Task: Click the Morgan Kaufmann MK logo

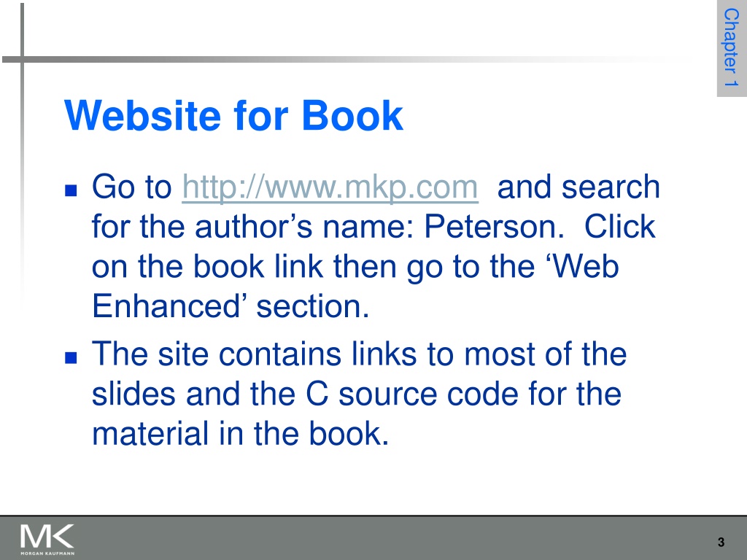Action: tap(47, 539)
